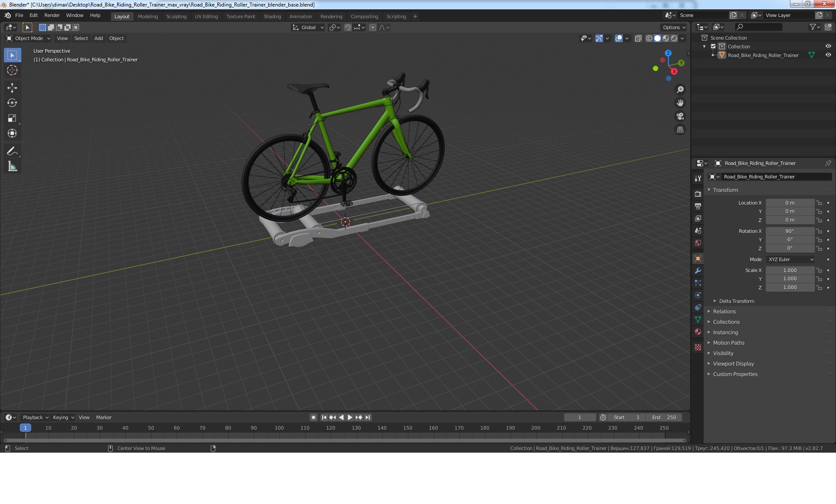This screenshot has width=836, height=504.
Task: Open the Modifiers wrench tab
Action: click(698, 271)
